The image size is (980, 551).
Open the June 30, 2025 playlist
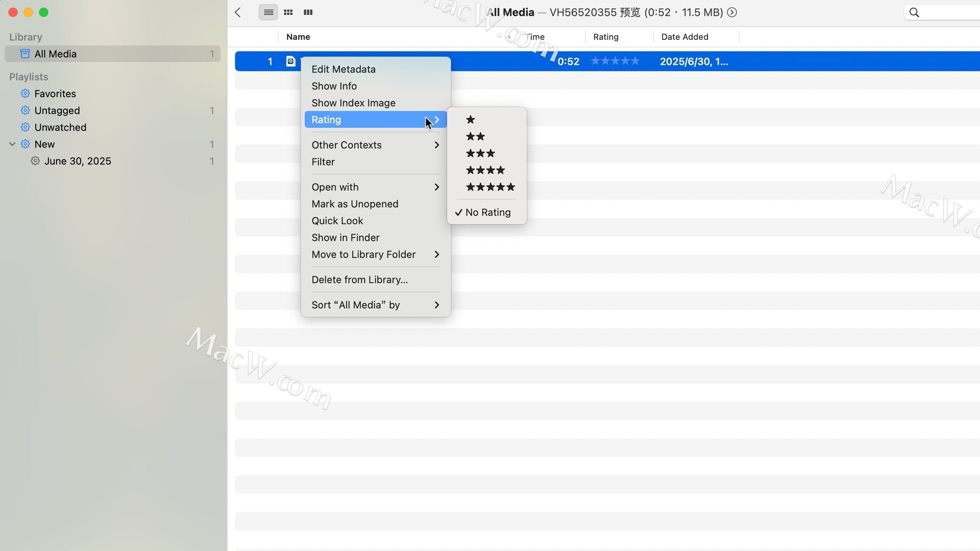click(112, 161)
